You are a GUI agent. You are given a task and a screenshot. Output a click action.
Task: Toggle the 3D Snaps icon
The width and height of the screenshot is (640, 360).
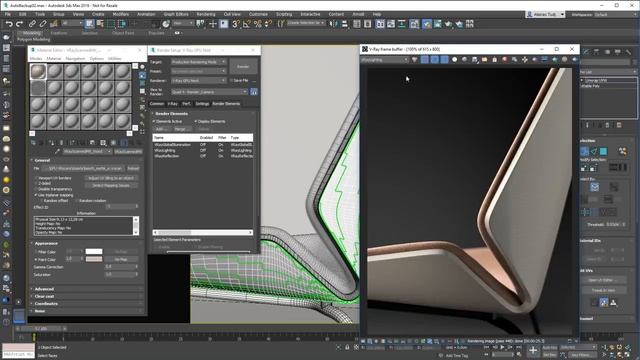click(236, 24)
